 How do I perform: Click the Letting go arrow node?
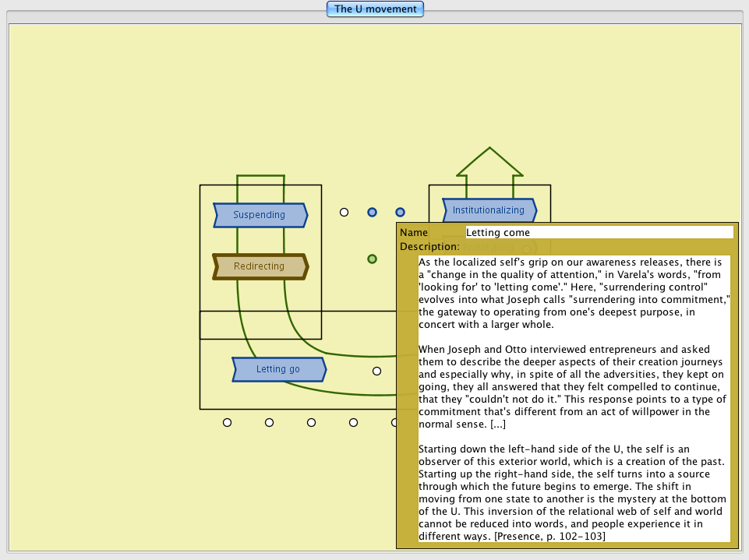(278, 369)
